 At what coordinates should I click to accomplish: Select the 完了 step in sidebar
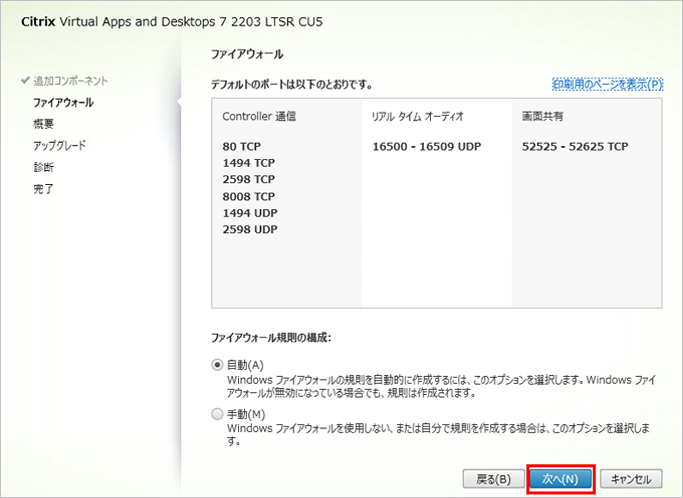point(43,189)
